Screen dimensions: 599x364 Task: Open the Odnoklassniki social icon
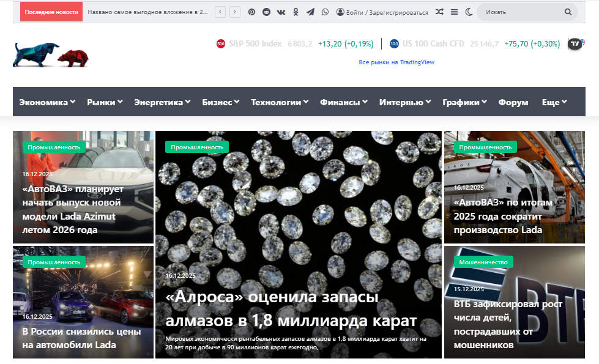click(296, 12)
